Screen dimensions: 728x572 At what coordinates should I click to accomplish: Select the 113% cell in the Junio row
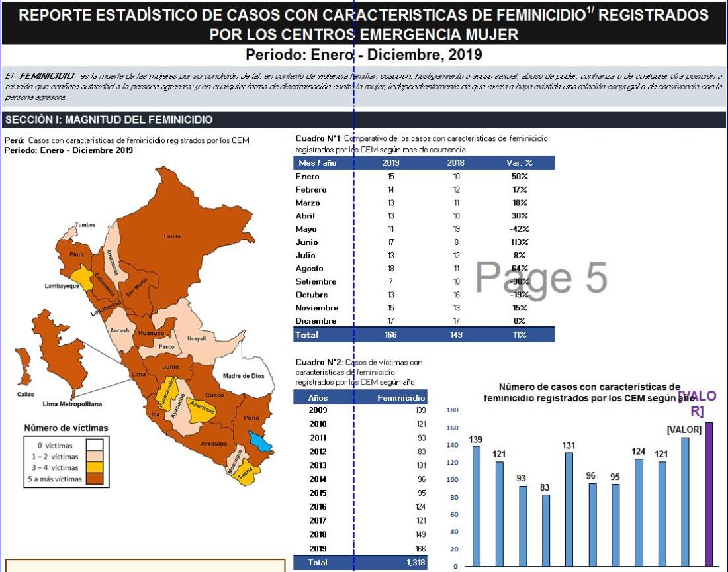tap(519, 242)
